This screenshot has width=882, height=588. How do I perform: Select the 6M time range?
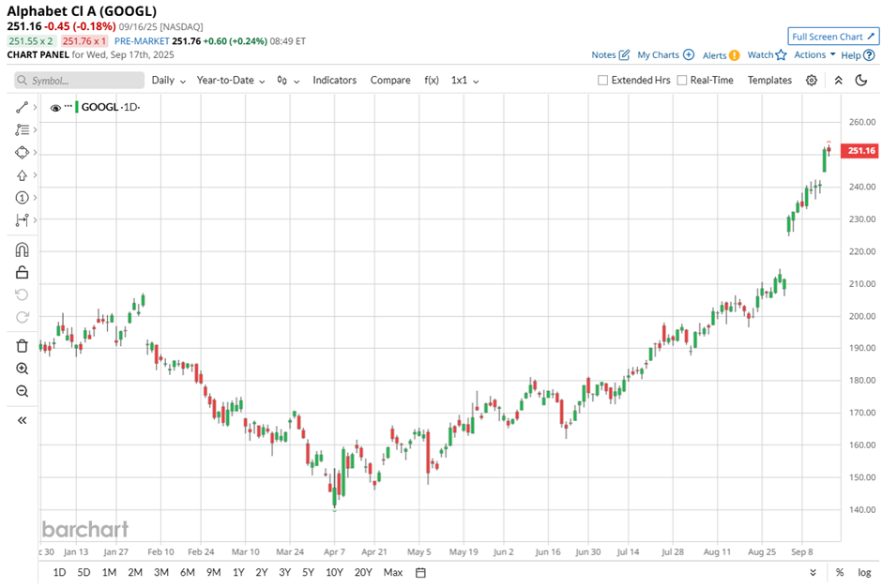[188, 572]
